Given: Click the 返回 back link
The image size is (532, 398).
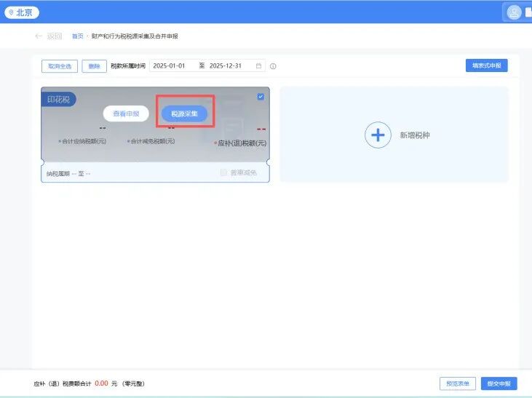Looking at the screenshot, I should click(54, 36).
